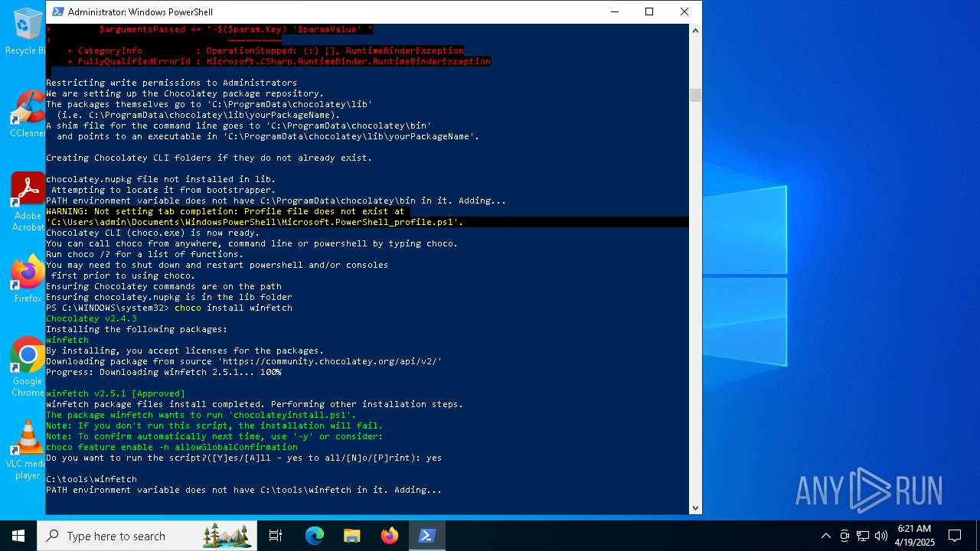Click 'Ensuring Chocolatey commands are on the path' line
Image resolution: width=980 pixels, height=551 pixels.
click(163, 286)
